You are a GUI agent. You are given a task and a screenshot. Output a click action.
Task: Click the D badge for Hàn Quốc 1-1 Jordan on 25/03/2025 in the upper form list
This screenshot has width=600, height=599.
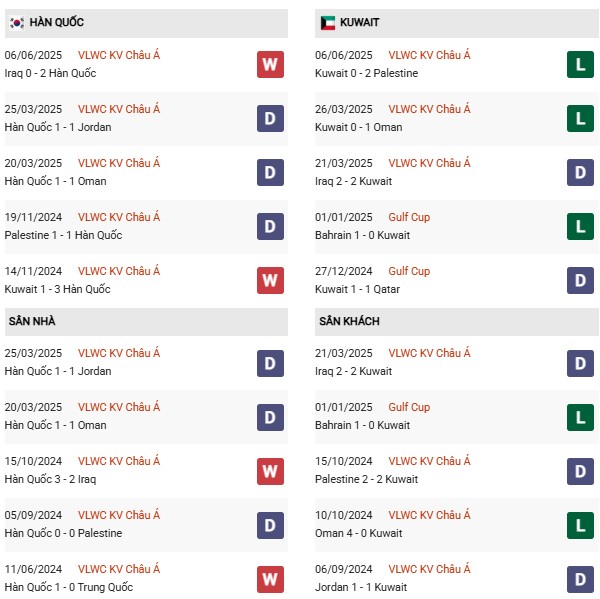coord(270,119)
